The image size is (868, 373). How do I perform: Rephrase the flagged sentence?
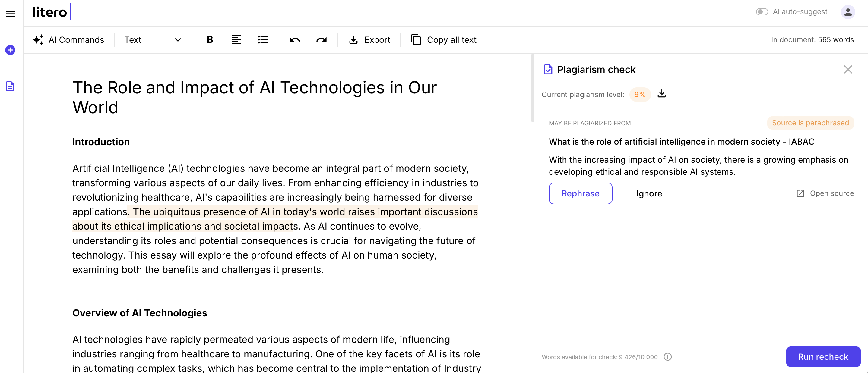point(580,193)
